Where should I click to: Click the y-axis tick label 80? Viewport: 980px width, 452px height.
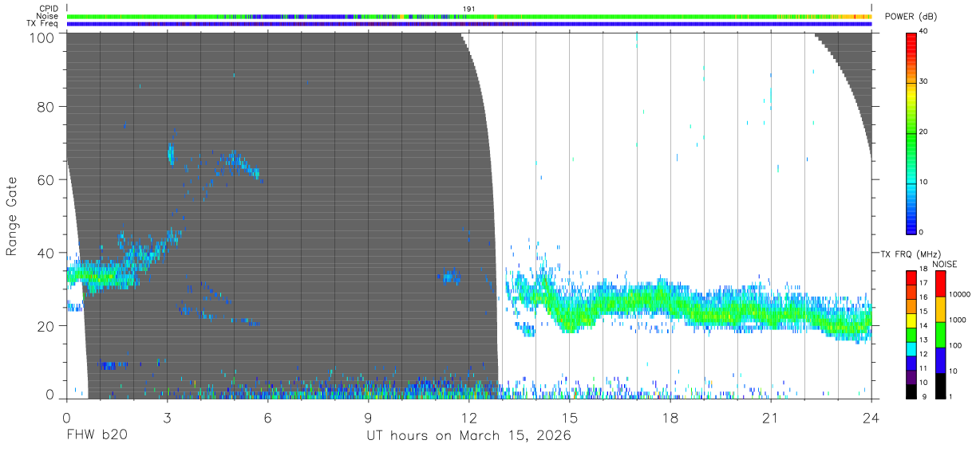(x=47, y=107)
